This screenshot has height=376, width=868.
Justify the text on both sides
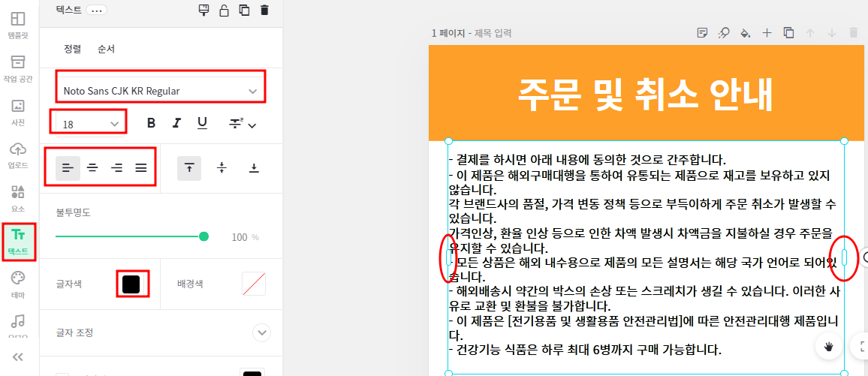[x=141, y=169]
